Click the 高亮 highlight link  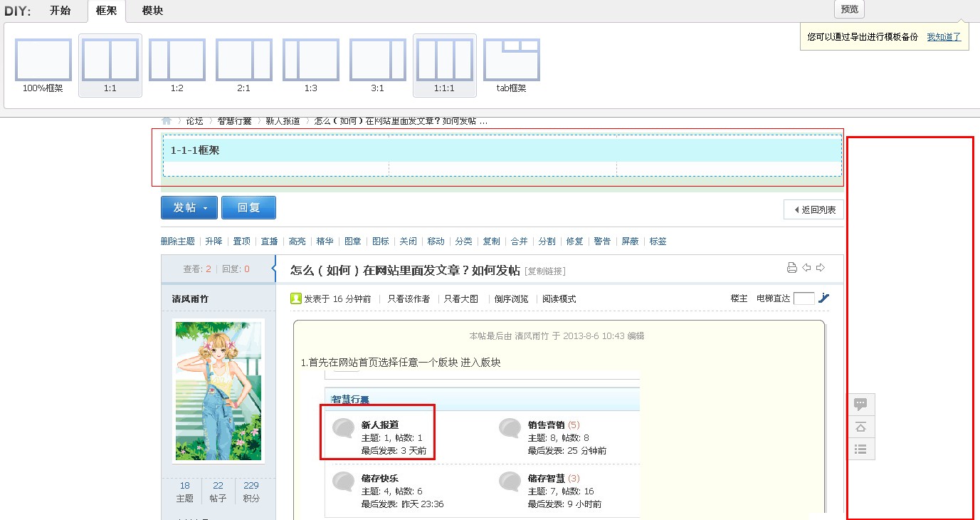click(x=297, y=241)
